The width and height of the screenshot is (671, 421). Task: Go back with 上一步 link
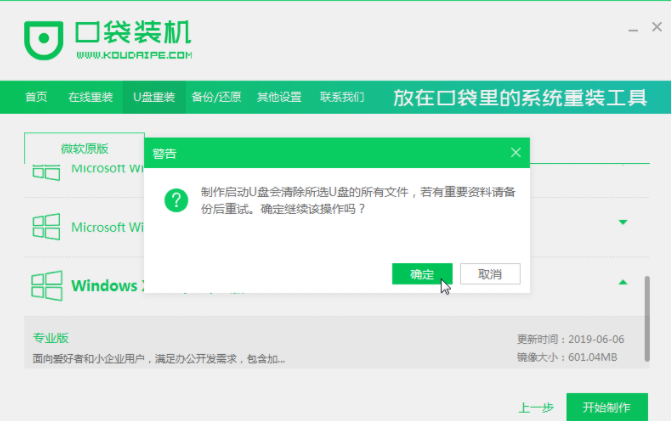click(x=536, y=407)
